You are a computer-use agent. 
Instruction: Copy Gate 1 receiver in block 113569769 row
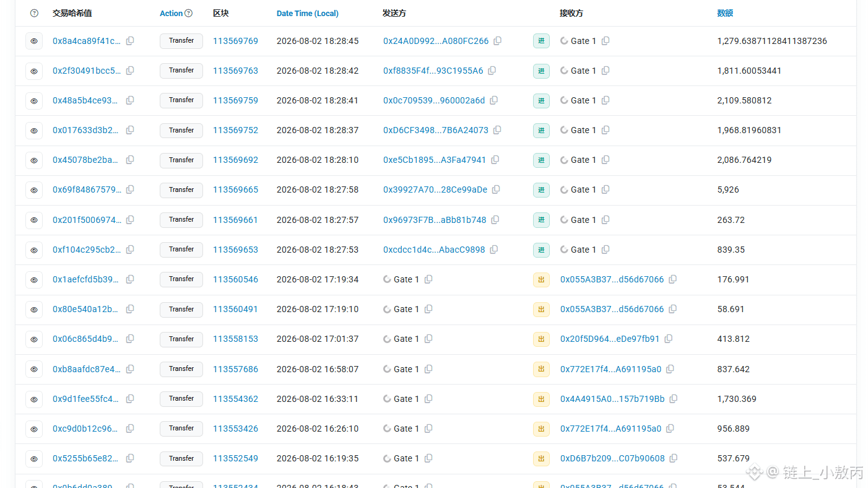tap(605, 41)
